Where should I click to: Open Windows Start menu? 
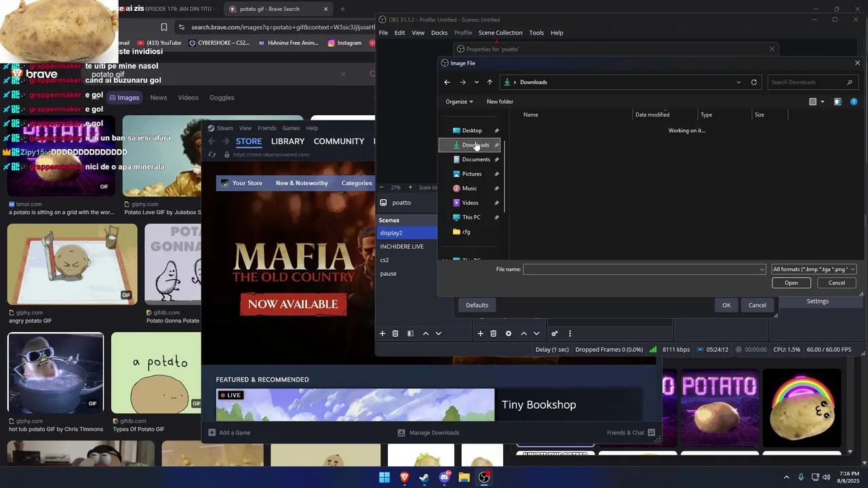click(x=384, y=477)
